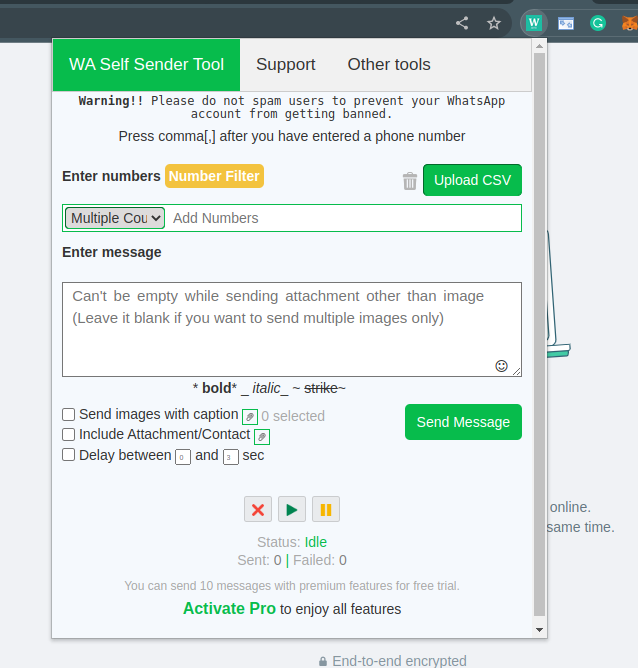Tick Include Attachment/Contact checkbox

pos(69,435)
